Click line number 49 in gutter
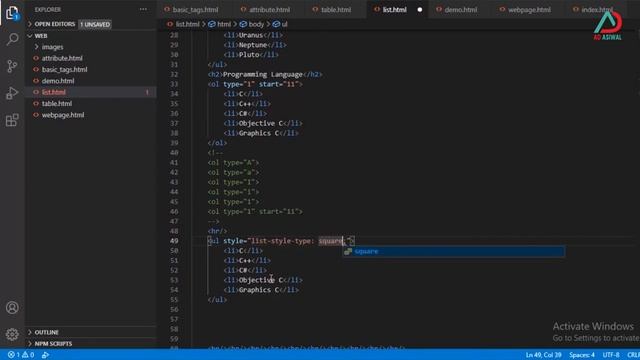The width and height of the screenshot is (640, 360). [174, 241]
